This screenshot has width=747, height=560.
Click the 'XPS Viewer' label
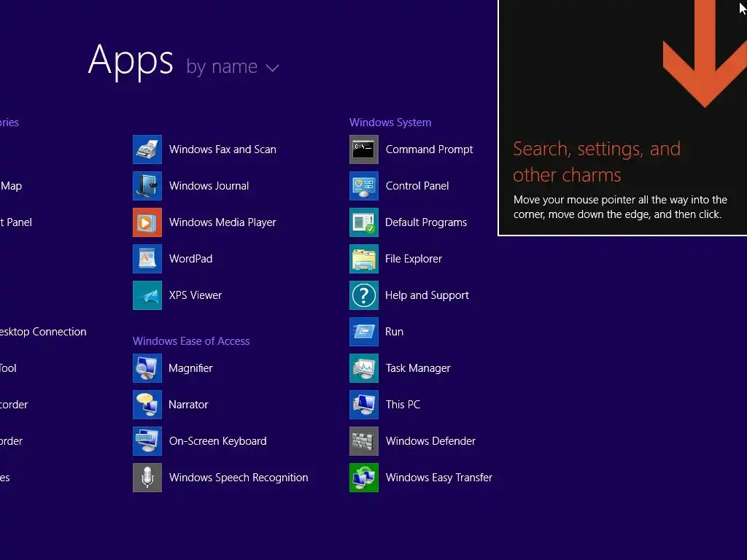pyautogui.click(x=196, y=295)
